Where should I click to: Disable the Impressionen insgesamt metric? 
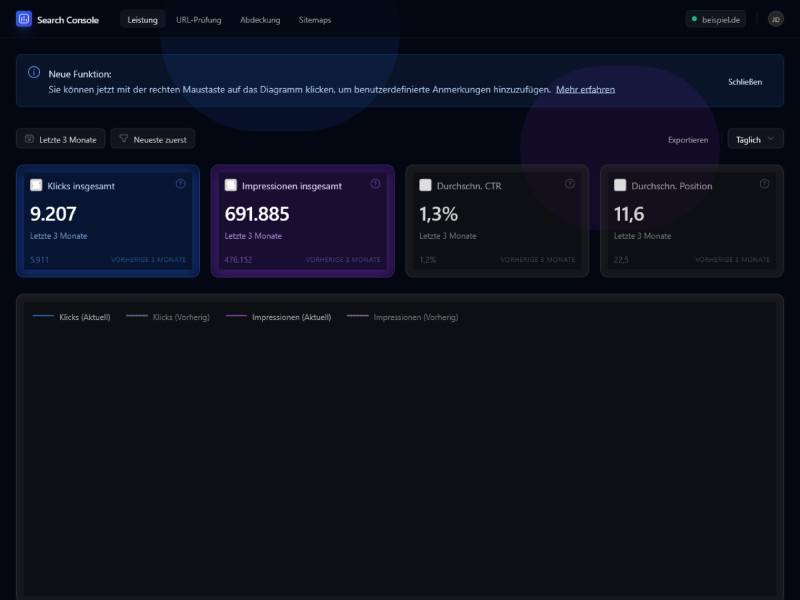coord(228,184)
